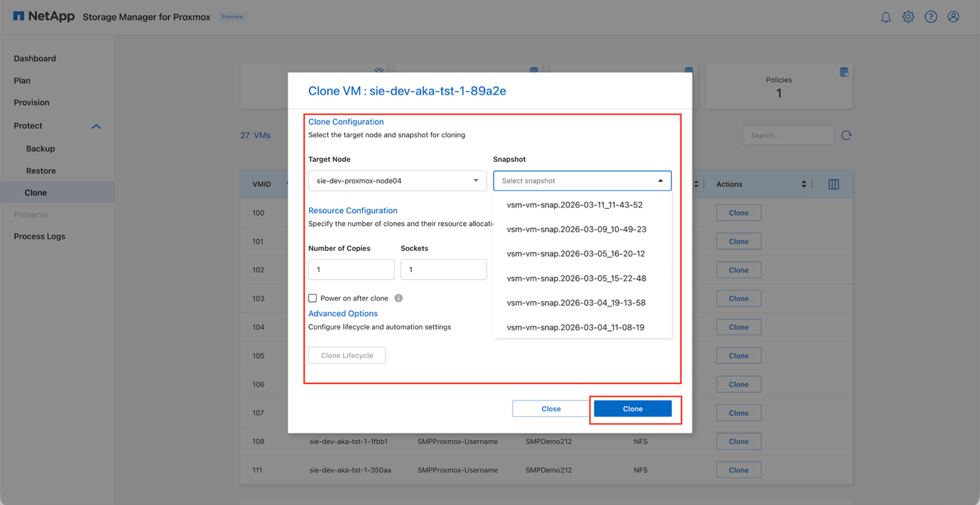This screenshot has width=980, height=505.
Task: Open the settings gear icon
Action: point(908,16)
